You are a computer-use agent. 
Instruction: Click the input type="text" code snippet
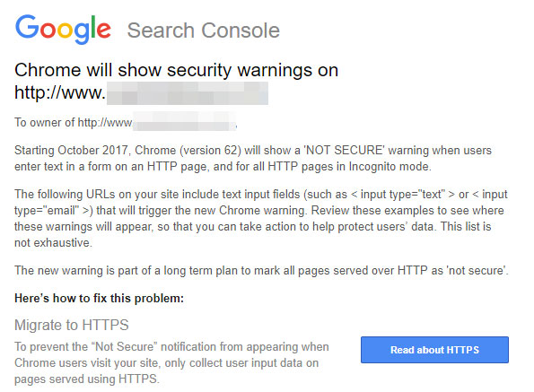(403, 195)
